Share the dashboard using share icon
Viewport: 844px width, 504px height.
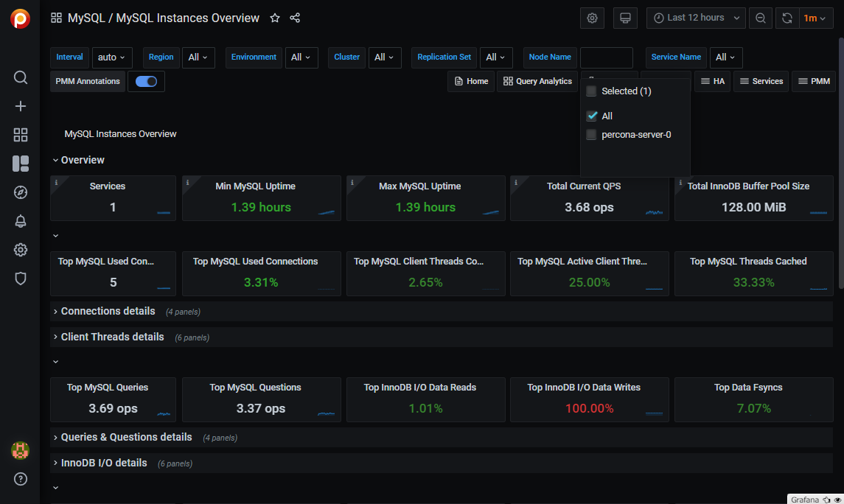click(295, 18)
